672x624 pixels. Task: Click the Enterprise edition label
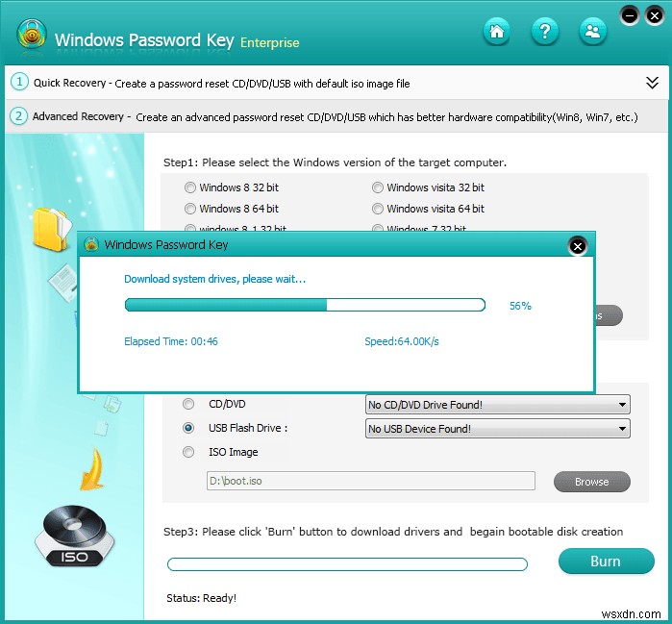click(x=270, y=42)
